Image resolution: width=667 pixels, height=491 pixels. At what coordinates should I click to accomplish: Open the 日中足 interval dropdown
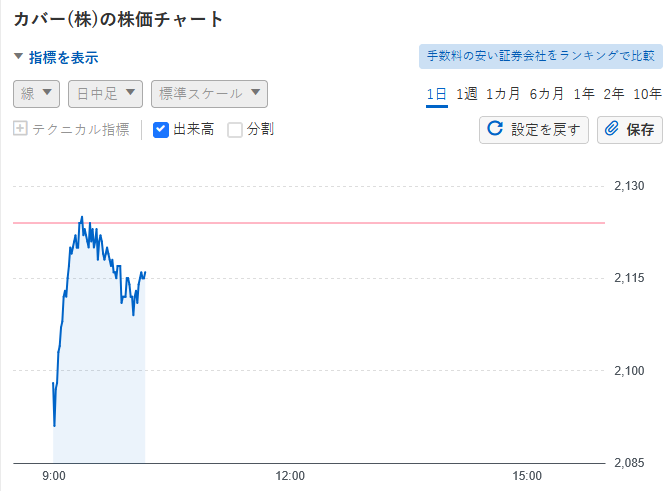[x=105, y=94]
